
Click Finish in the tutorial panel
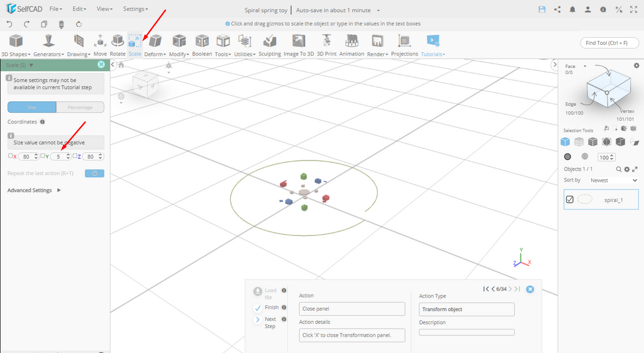click(266, 308)
